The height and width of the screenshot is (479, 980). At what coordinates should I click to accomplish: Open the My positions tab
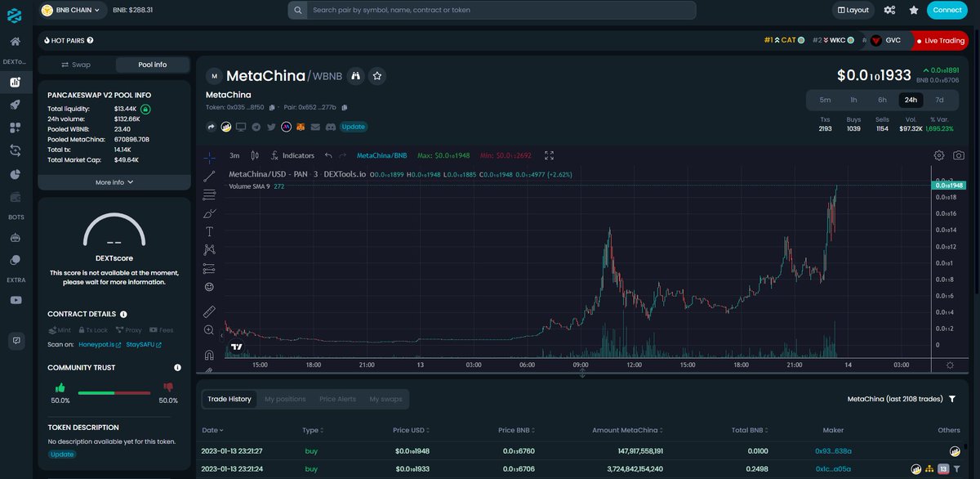(285, 399)
